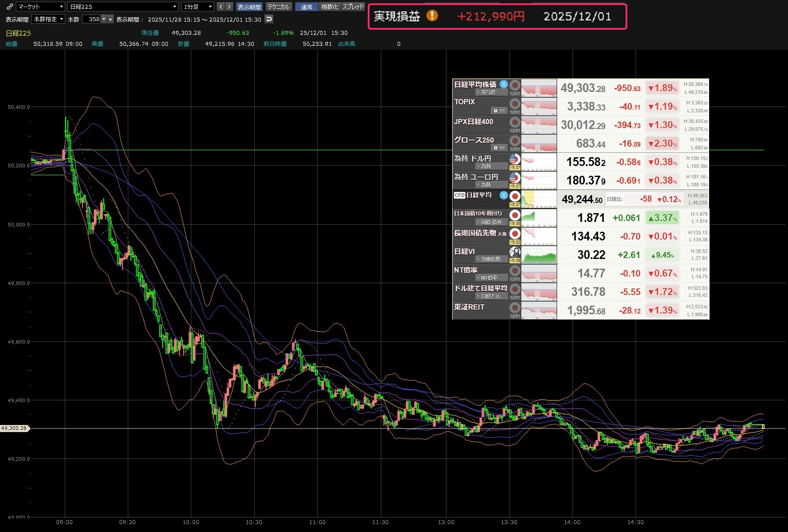Toggle the 表示期間 button in the toolbar
The width and height of the screenshot is (788, 532).
coord(249,7)
